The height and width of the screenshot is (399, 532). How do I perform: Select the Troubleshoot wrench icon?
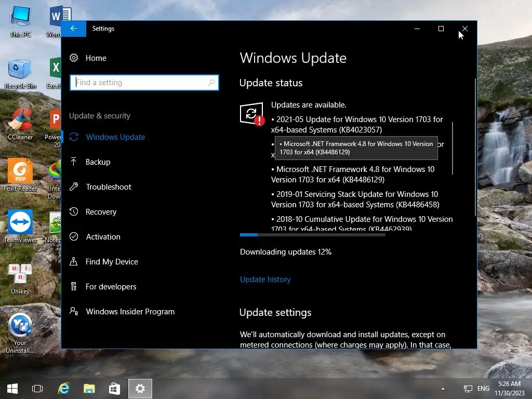coord(74,187)
